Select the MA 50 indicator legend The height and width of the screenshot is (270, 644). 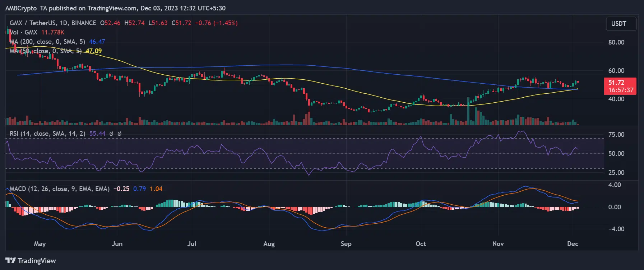46,51
